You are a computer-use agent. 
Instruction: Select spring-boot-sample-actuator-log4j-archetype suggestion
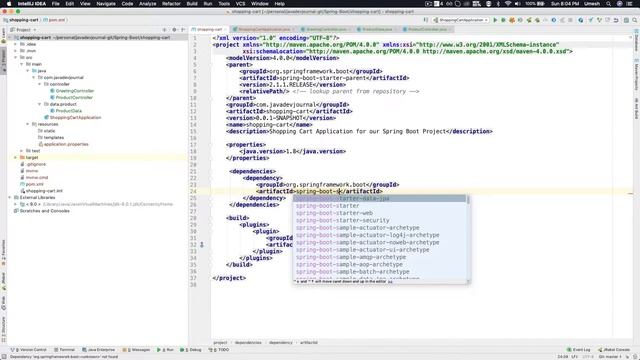[380, 235]
